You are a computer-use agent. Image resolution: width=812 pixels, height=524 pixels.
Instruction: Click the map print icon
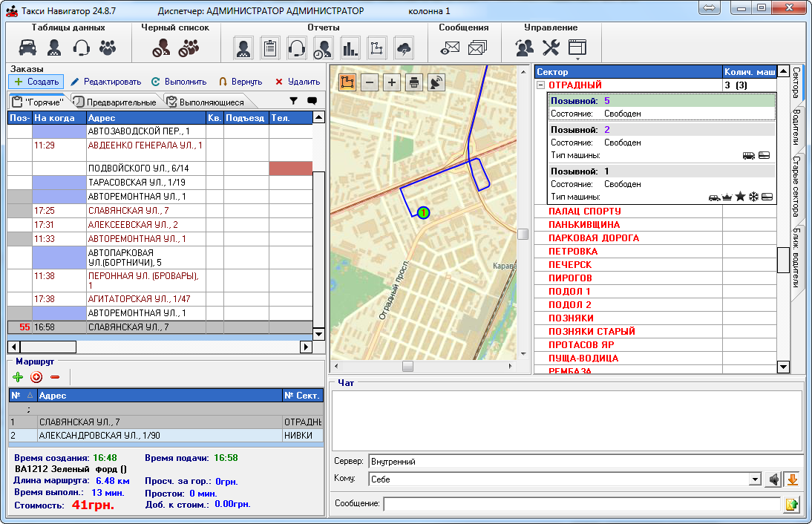(414, 82)
